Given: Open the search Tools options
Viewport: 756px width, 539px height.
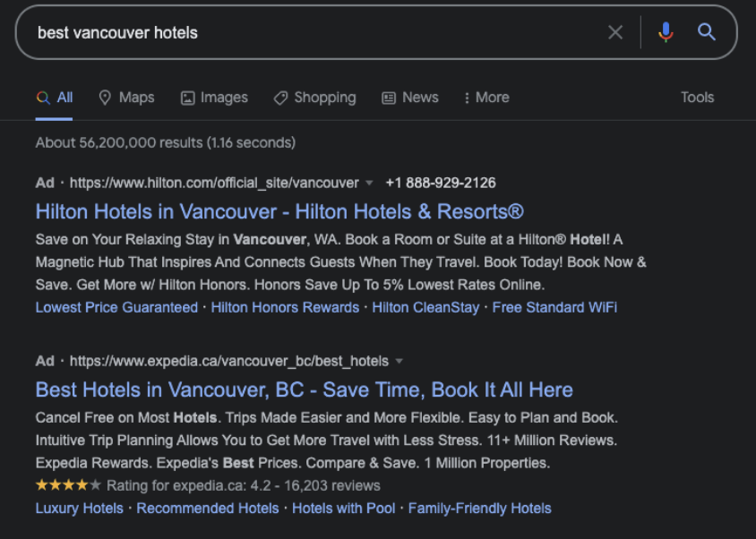Looking at the screenshot, I should 697,98.
